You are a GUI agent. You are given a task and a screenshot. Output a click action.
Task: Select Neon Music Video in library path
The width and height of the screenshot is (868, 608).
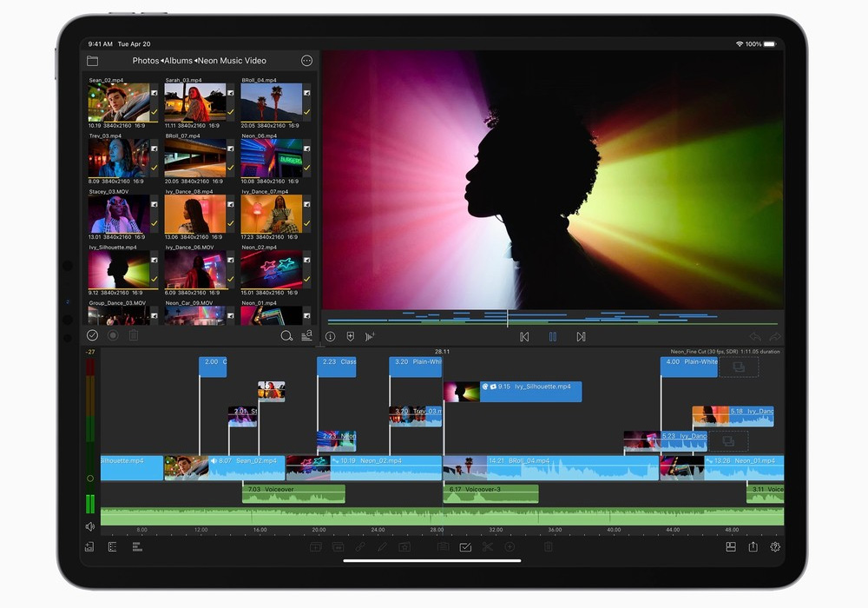tap(232, 61)
